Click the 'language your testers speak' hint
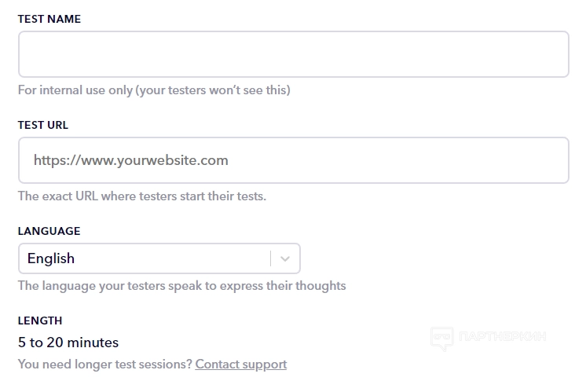The image size is (586, 392). [x=181, y=286]
